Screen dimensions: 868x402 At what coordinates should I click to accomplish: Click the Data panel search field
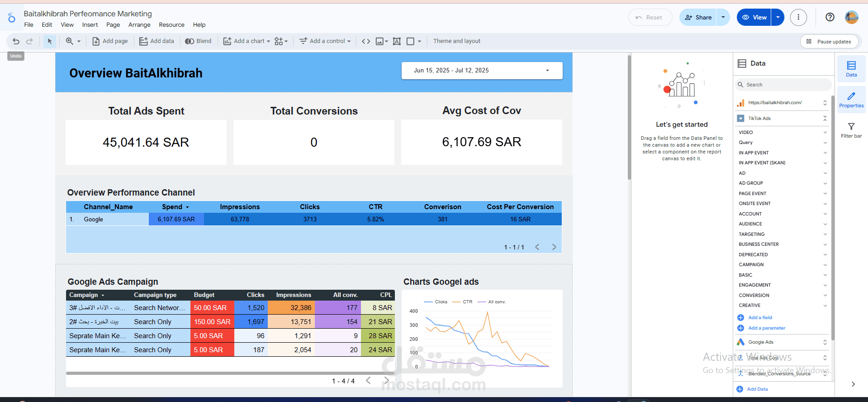click(783, 85)
